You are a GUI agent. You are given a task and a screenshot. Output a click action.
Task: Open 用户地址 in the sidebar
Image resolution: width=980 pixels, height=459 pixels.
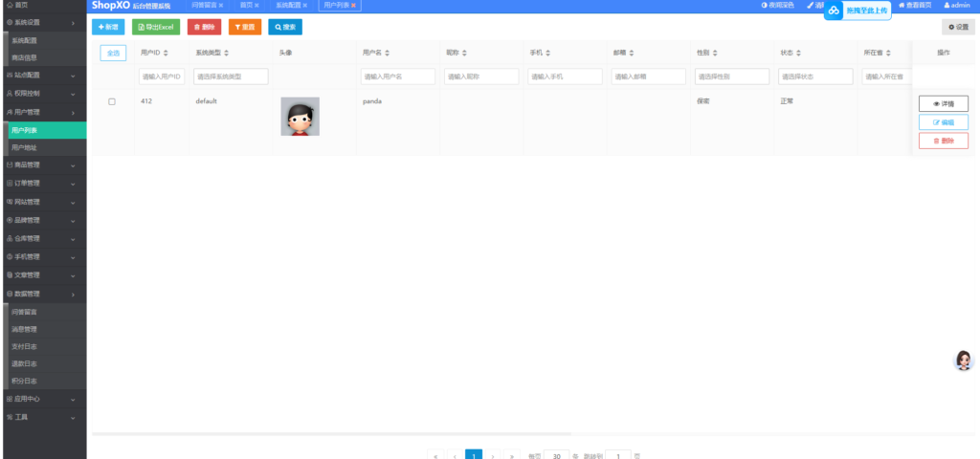tap(48, 148)
